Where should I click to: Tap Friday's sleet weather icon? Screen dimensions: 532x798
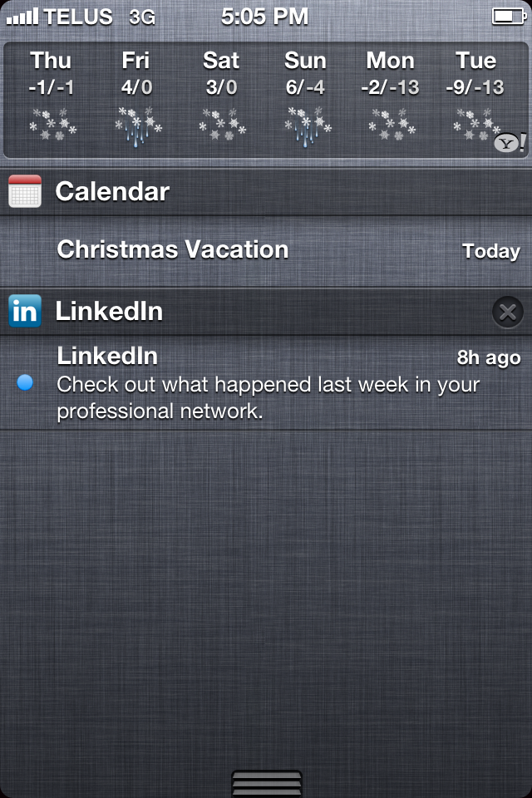[x=137, y=126]
